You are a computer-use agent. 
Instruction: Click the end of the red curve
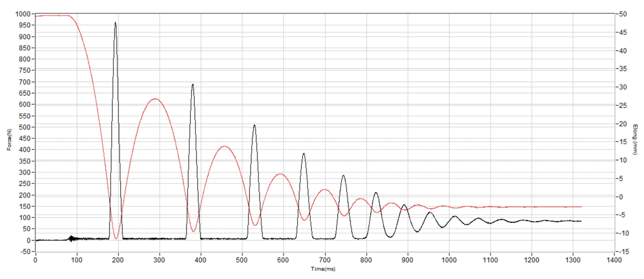point(581,207)
